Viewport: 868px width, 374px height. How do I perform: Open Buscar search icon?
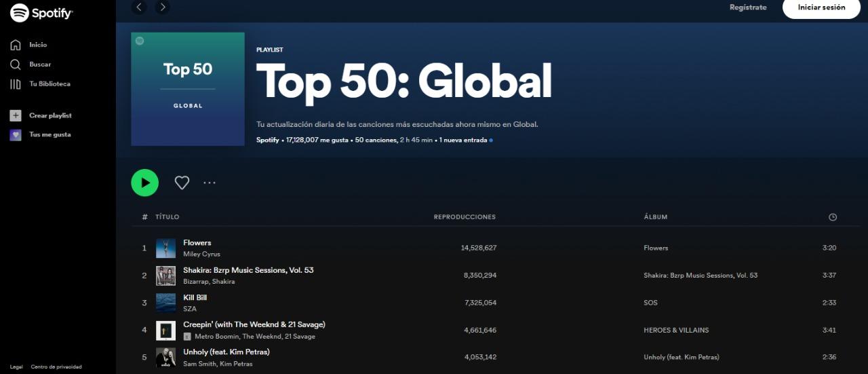(x=16, y=64)
